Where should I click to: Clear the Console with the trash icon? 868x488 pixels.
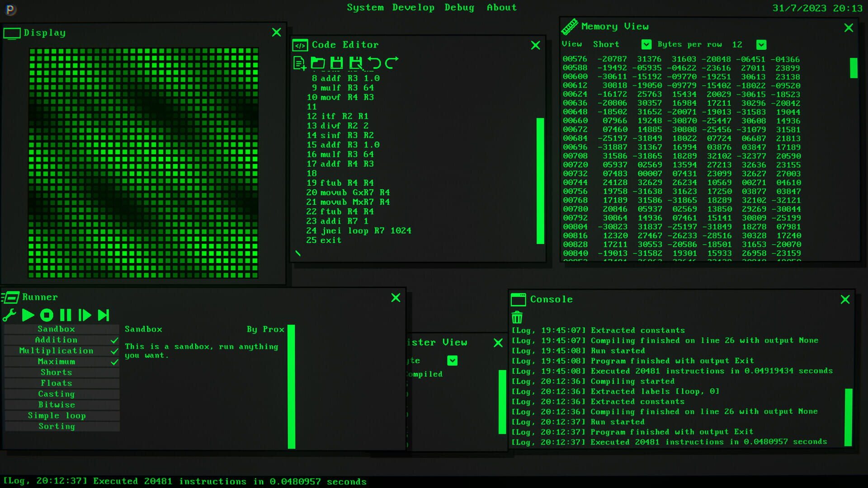click(517, 318)
